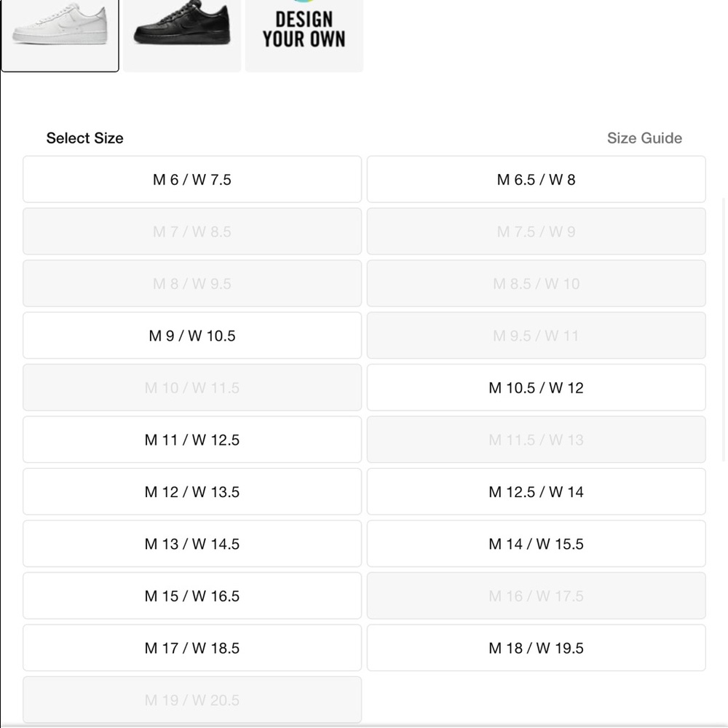Pick size M 11 / W 12.5
The width and height of the screenshot is (728, 728).
[191, 440]
